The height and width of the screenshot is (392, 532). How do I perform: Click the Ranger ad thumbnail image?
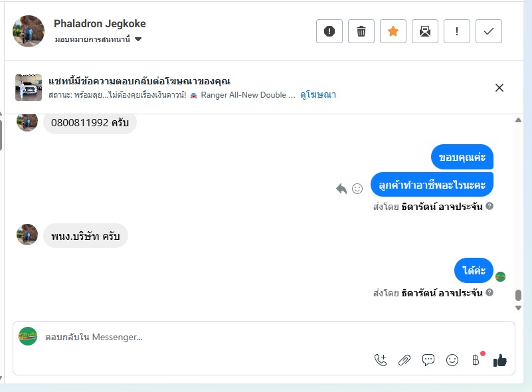29,88
